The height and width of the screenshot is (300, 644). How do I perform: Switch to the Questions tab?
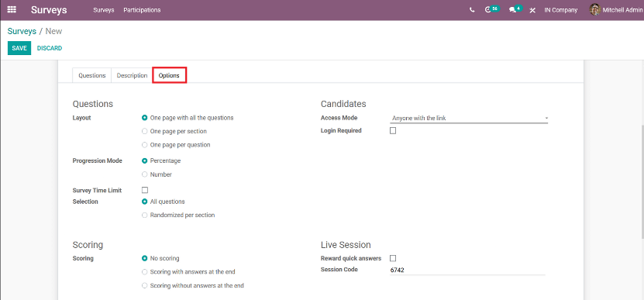(x=92, y=76)
